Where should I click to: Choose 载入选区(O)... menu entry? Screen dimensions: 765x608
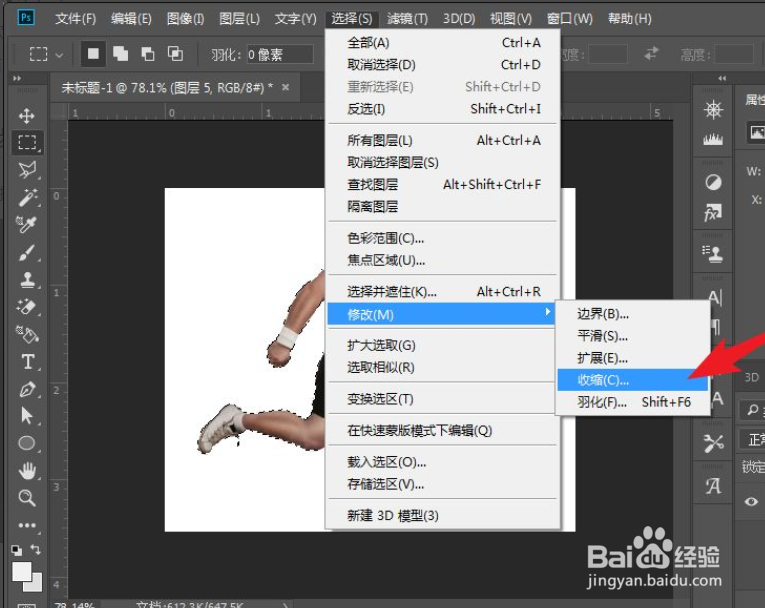pyautogui.click(x=443, y=462)
